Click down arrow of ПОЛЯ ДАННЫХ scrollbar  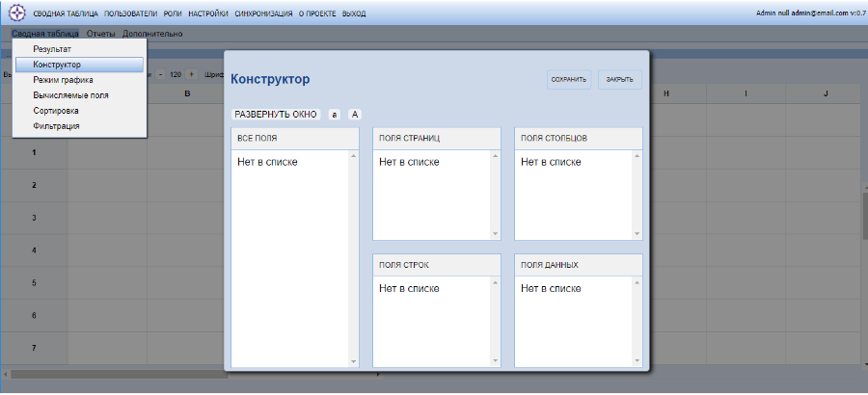click(x=637, y=362)
